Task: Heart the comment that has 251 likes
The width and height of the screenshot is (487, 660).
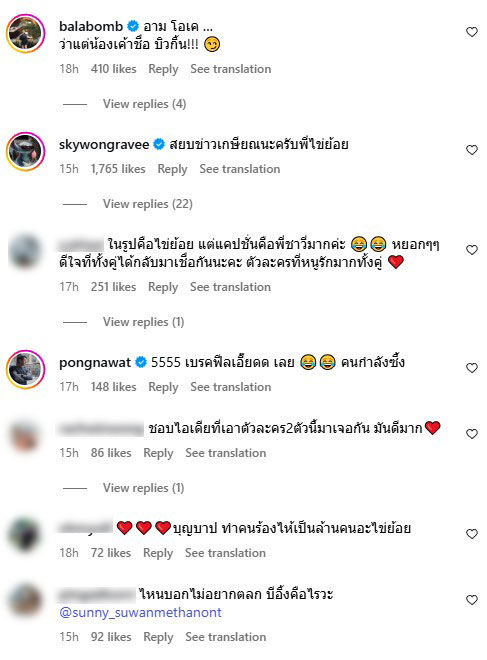Action: click(x=471, y=250)
